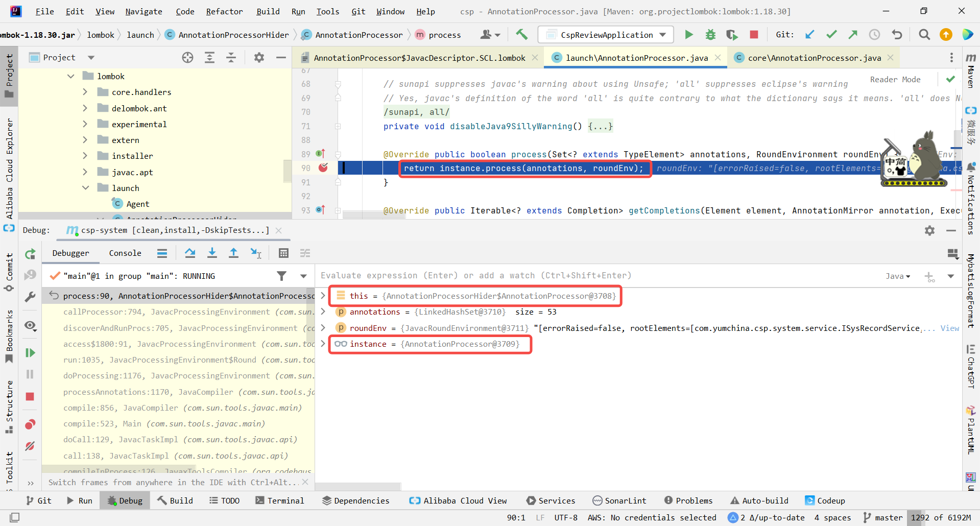Open Project panel settings gear

259,57
